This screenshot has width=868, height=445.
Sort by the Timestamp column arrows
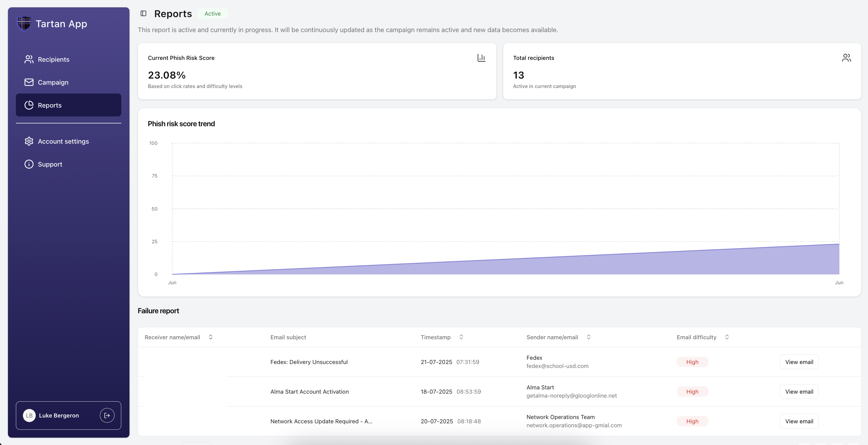[461, 337]
